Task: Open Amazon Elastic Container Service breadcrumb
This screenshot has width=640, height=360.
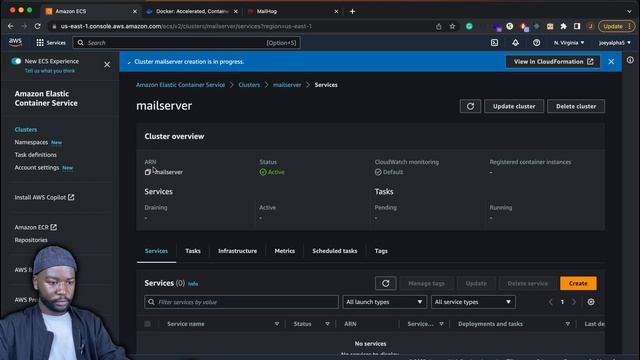Action: click(180, 85)
